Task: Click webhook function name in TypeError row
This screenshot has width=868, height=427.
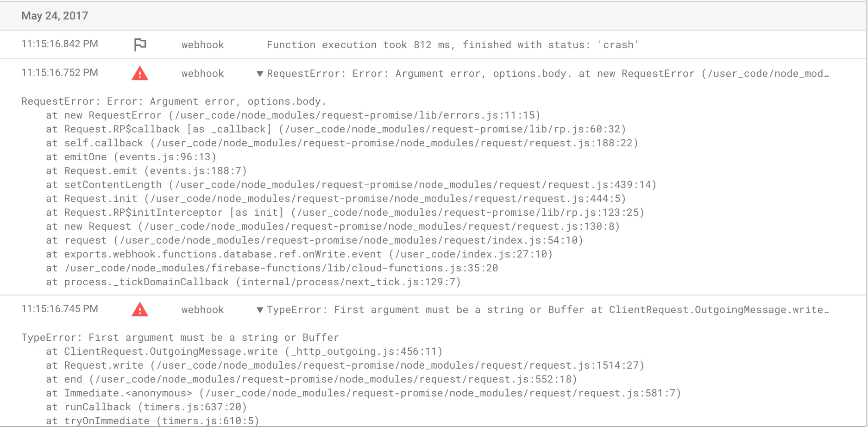Action: click(x=202, y=310)
